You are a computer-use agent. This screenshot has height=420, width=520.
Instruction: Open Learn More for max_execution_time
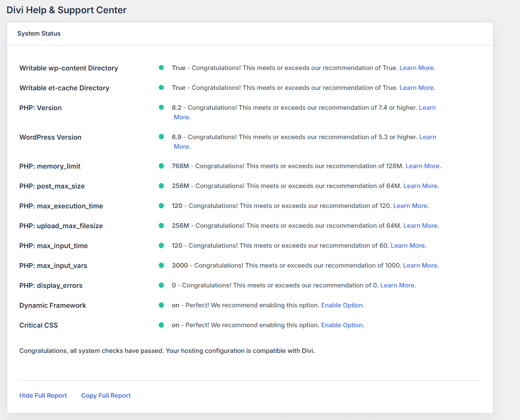point(411,206)
